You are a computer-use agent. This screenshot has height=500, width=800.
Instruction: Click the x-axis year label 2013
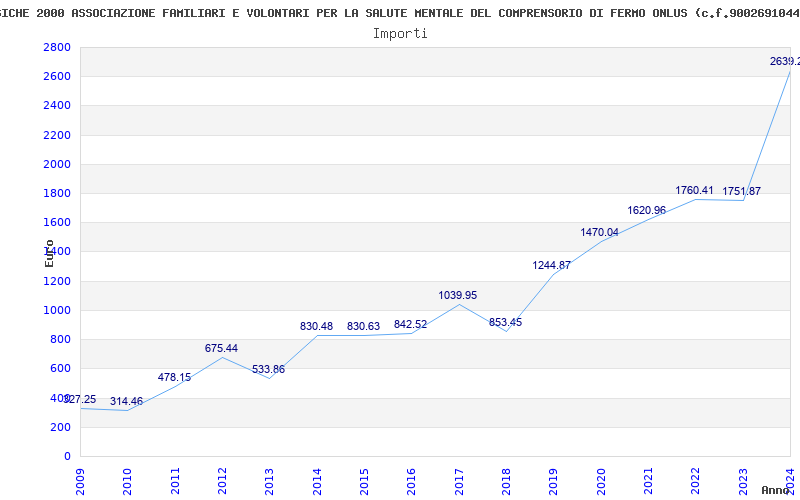(x=269, y=481)
